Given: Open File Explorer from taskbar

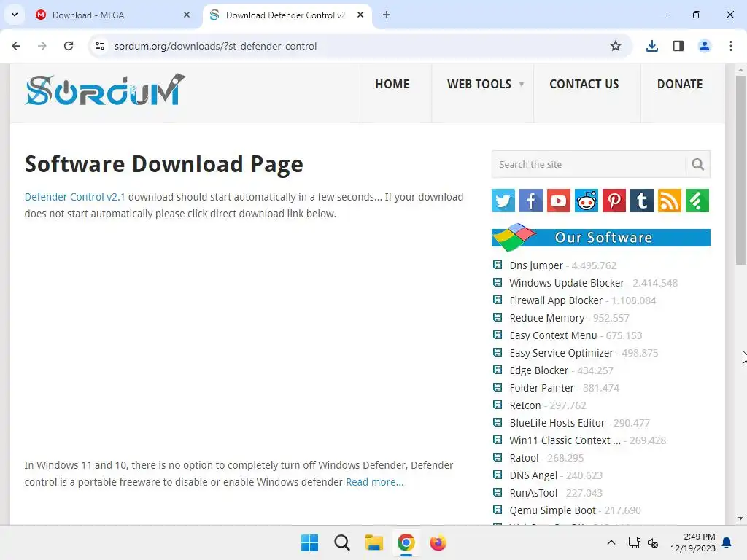Looking at the screenshot, I should point(374,542).
